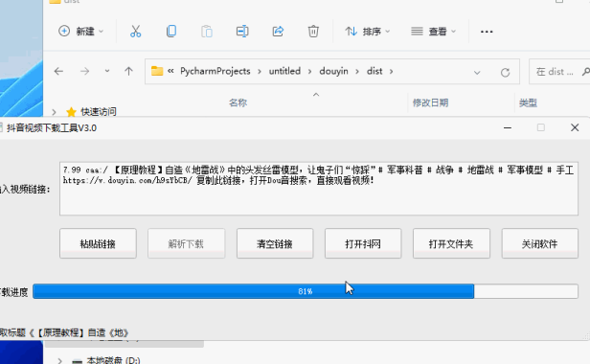The height and width of the screenshot is (364, 590).
Task: Click the Cut scissors icon
Action: pos(135,32)
